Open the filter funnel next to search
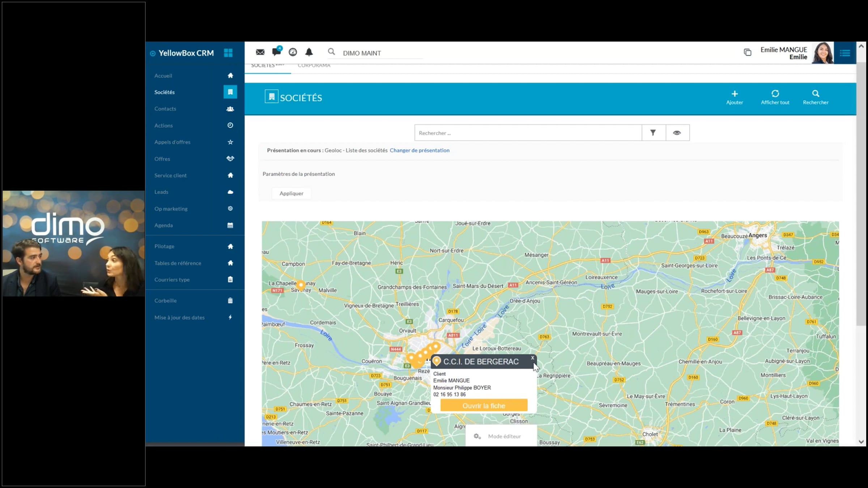This screenshot has height=488, width=868. tap(653, 133)
